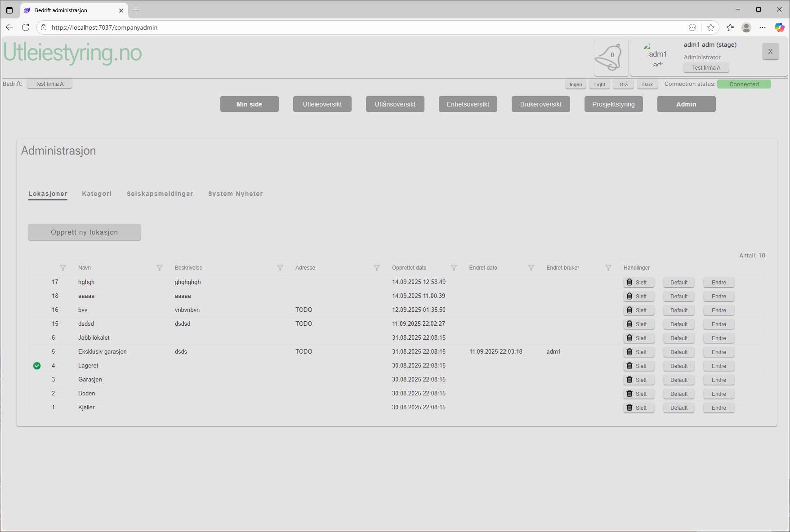Click the filter icon in Endret dato column

point(531,268)
